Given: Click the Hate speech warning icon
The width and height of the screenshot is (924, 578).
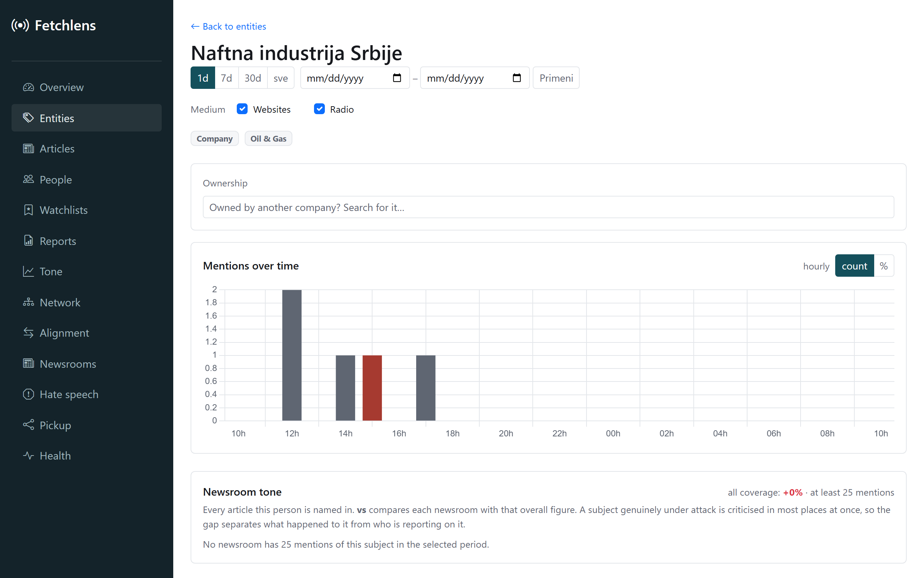Looking at the screenshot, I should pos(28,394).
